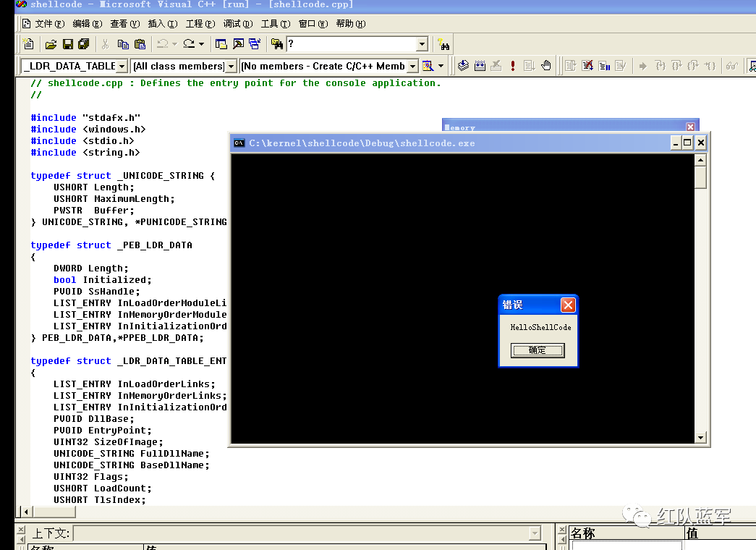Click the Step Over braces icon
This screenshot has height=550, width=756.
[x=676, y=66]
